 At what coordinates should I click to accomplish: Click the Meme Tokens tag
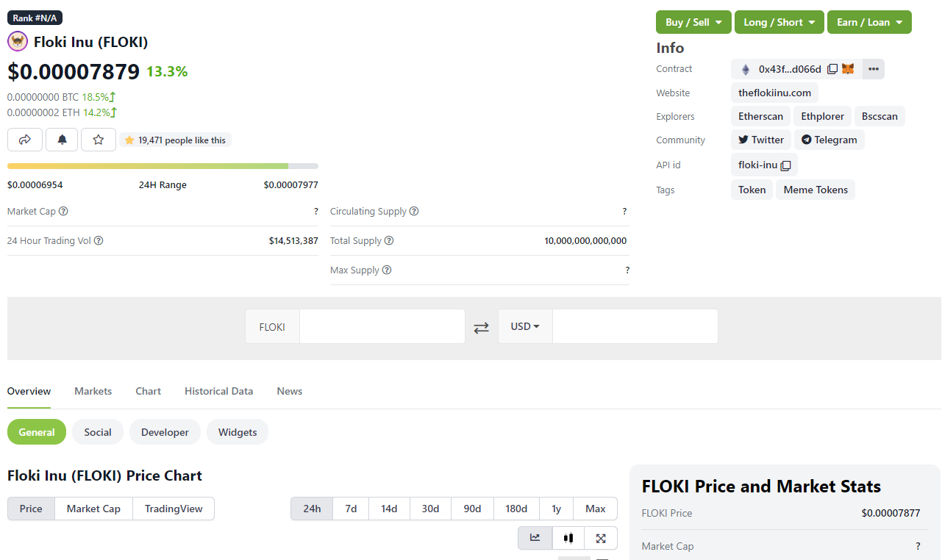816,190
